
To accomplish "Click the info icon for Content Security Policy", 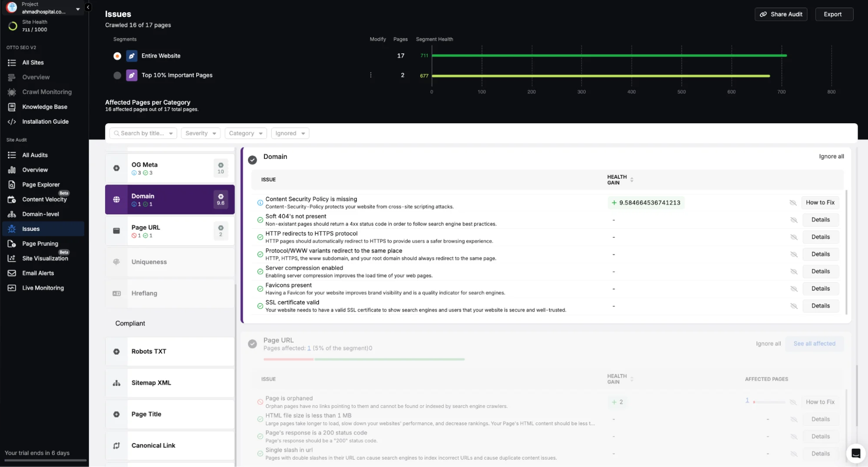I will click(x=260, y=203).
